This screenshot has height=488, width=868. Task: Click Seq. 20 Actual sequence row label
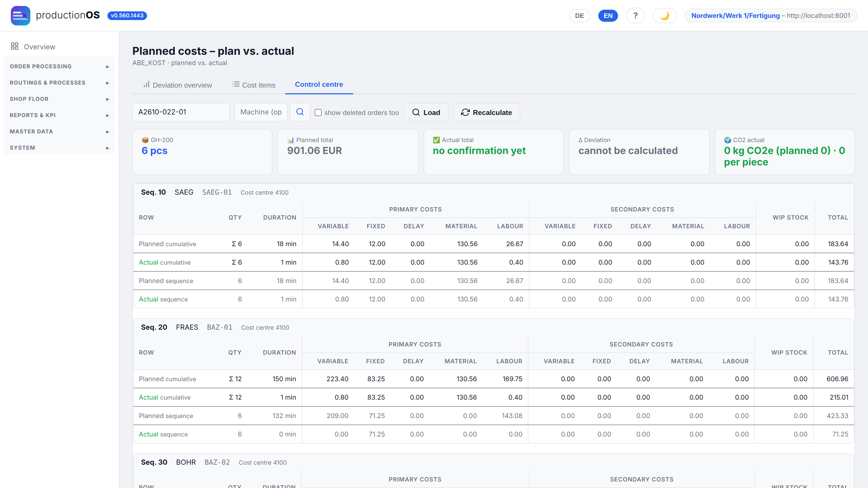coord(163,434)
